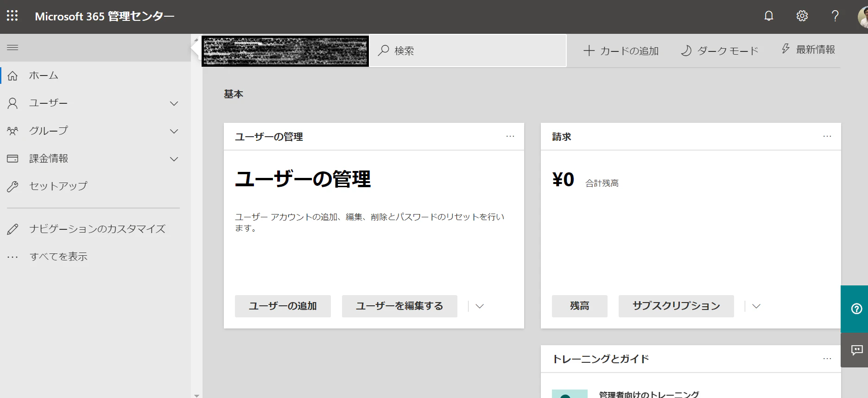Open more options on 請求 card
The width and height of the screenshot is (868, 398).
[827, 136]
